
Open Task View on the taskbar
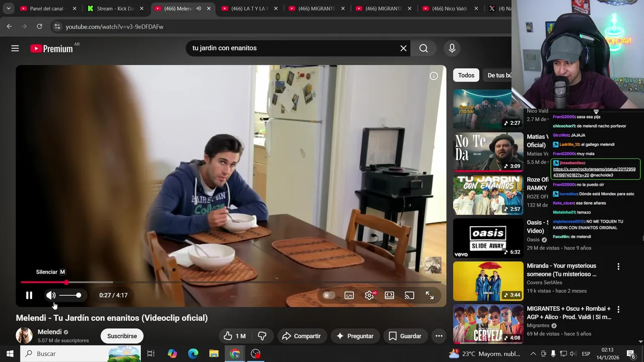click(150, 353)
